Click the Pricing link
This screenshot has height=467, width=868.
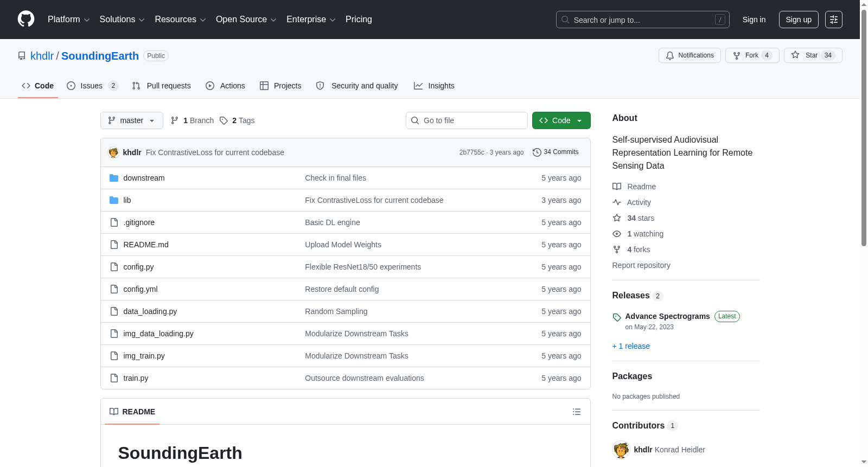(x=359, y=20)
